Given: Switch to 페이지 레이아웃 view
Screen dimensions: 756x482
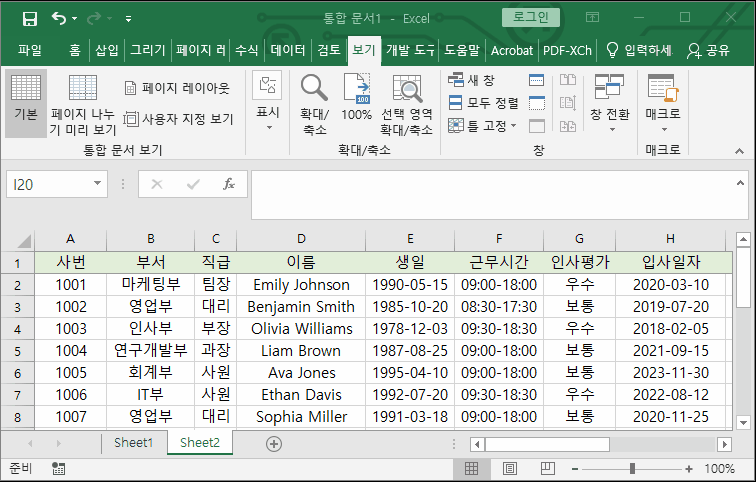Looking at the screenshot, I should pyautogui.click(x=177, y=88).
